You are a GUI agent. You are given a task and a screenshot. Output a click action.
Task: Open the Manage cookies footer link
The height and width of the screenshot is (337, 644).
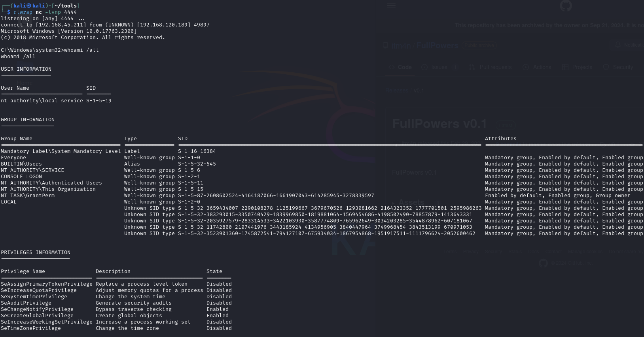[585, 252]
